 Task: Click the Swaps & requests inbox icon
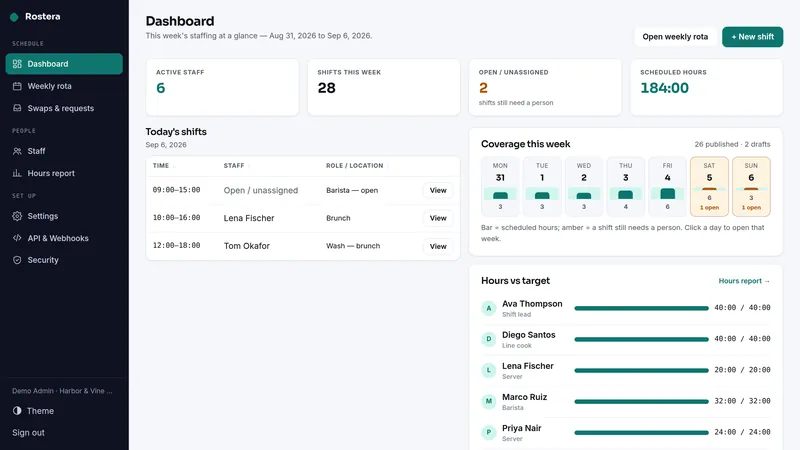(17, 108)
